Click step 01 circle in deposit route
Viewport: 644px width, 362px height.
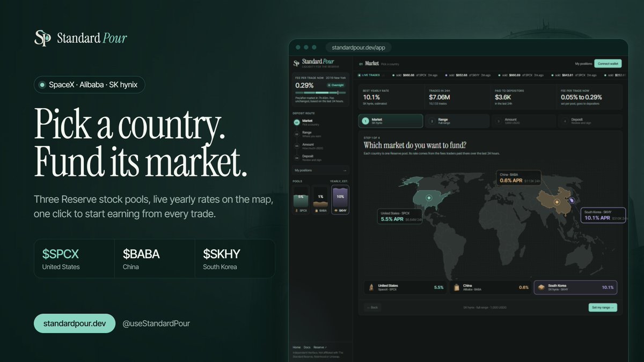[297, 122]
